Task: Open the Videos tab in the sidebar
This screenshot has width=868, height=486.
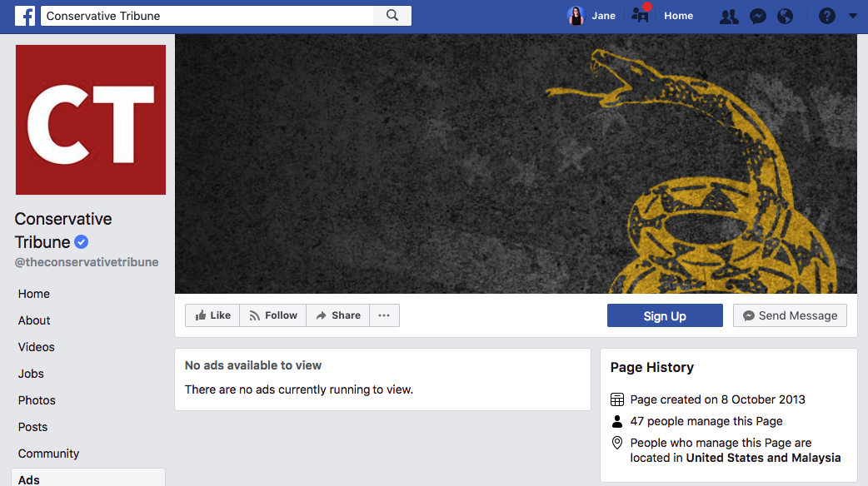Action: (x=37, y=347)
